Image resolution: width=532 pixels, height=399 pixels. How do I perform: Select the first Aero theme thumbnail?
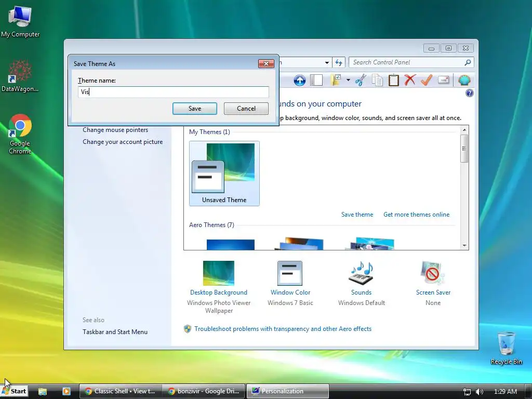(230, 245)
